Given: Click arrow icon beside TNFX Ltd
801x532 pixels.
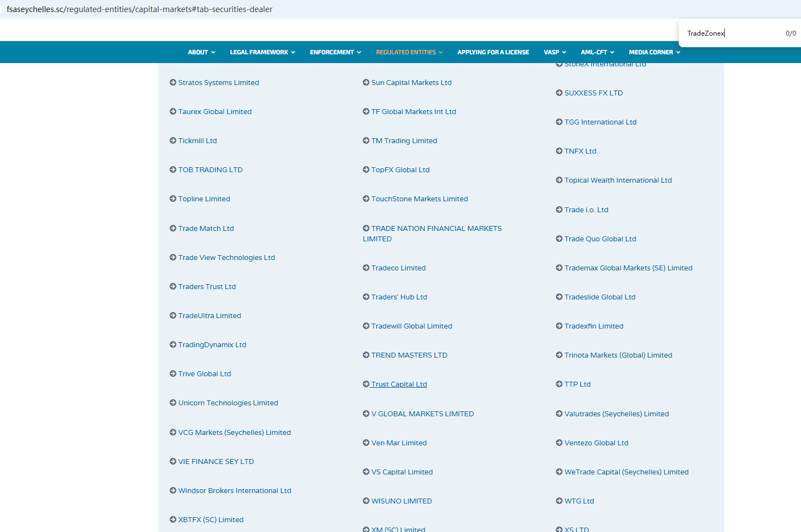Looking at the screenshot, I should tap(559, 151).
